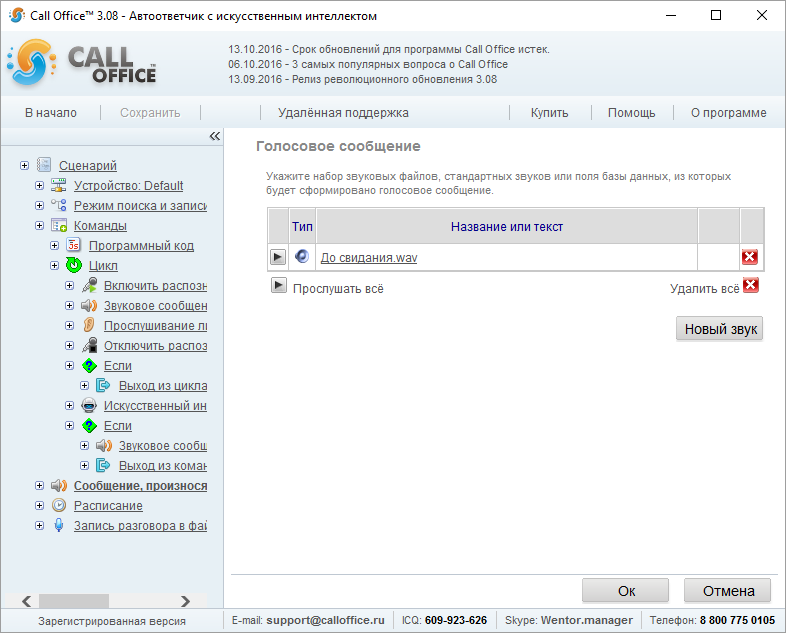Click the Выход из команды exit icon
Image resolution: width=786 pixels, height=633 pixels.
click(103, 466)
